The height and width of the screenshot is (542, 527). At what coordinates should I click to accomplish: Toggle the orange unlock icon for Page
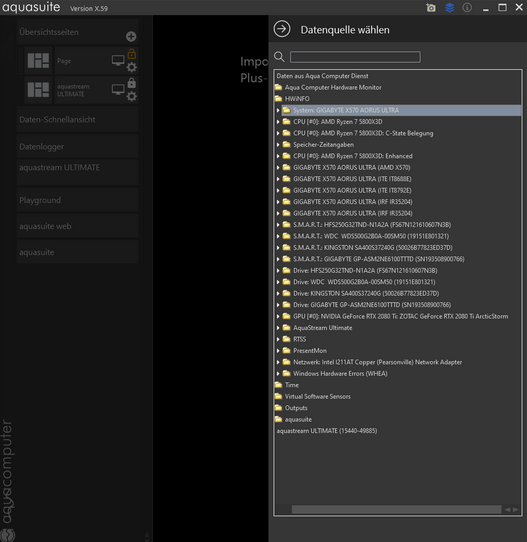(132, 54)
